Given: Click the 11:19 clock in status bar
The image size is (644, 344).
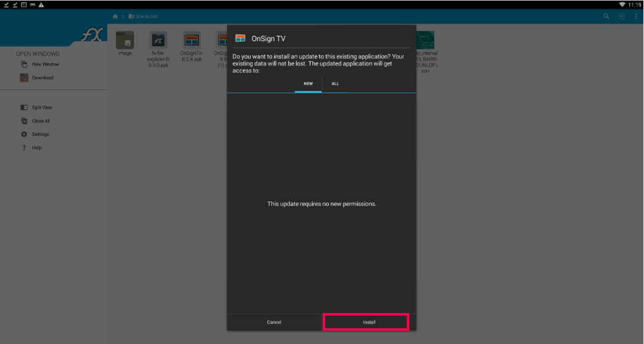Looking at the screenshot, I should point(635,5).
